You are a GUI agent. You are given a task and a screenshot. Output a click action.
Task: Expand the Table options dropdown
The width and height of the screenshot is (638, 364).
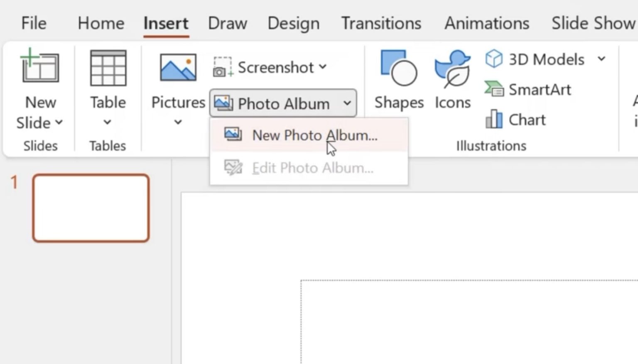click(x=107, y=122)
